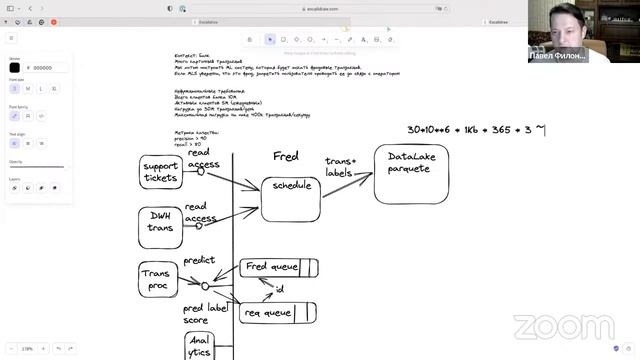Select the Arrow drawing tool
The height and width of the screenshot is (360, 640).
pos(324,40)
